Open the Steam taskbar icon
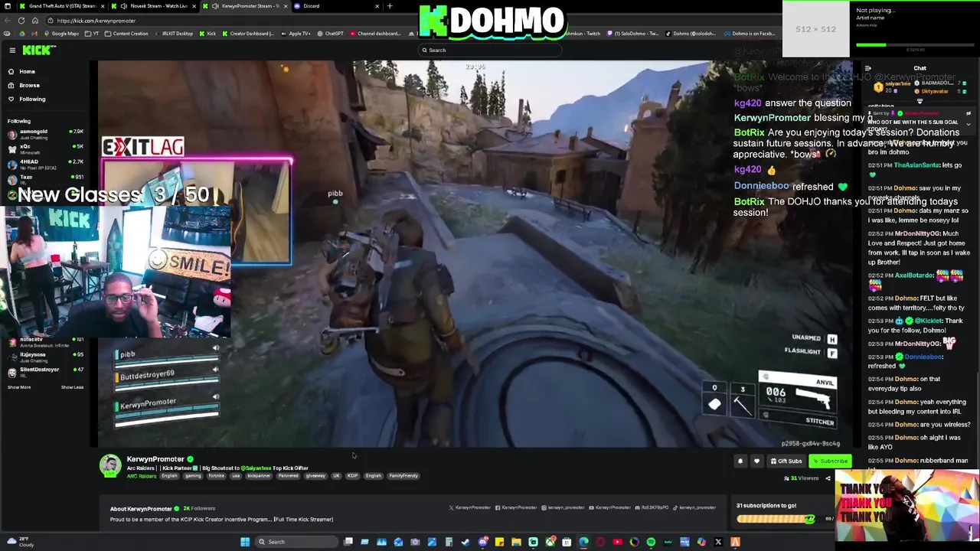 click(465, 542)
